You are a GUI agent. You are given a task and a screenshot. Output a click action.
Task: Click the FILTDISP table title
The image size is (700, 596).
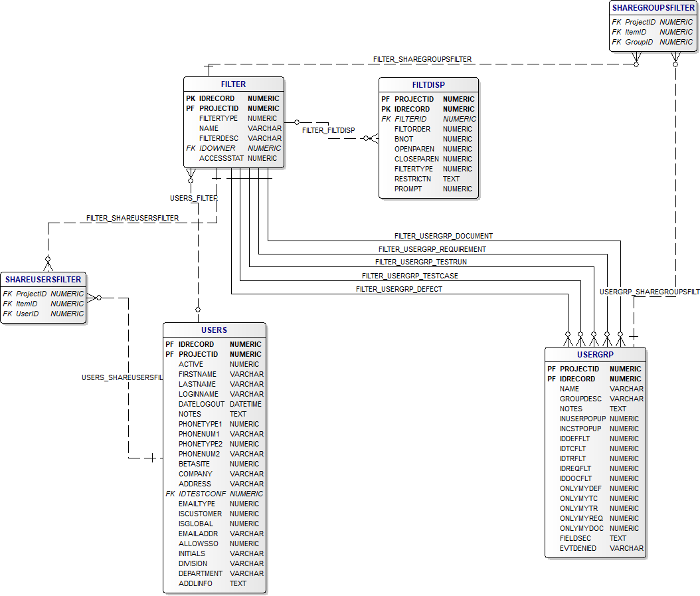point(428,85)
